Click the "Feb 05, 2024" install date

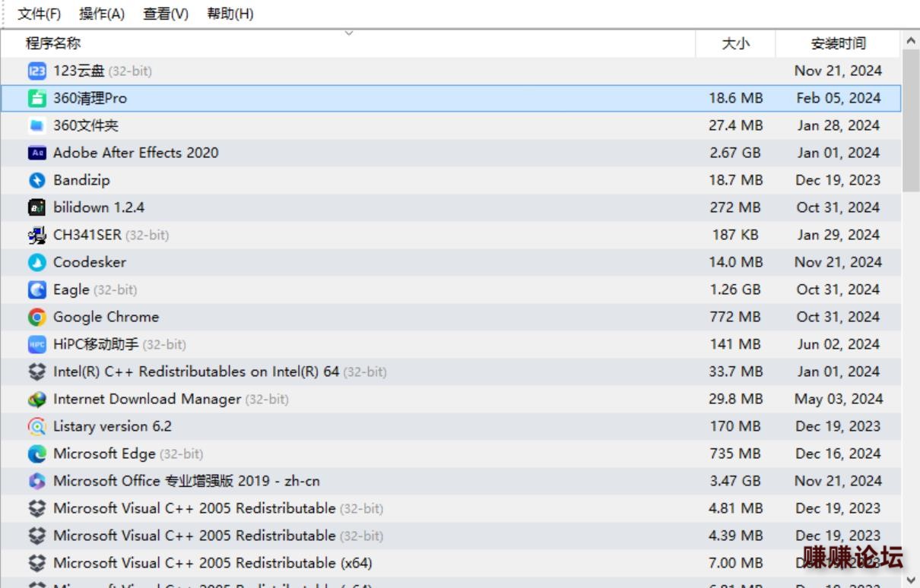pos(839,98)
